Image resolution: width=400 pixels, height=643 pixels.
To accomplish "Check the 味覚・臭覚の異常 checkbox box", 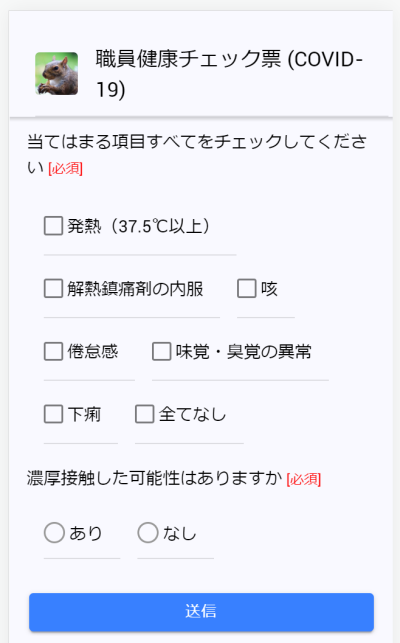I will [162, 351].
